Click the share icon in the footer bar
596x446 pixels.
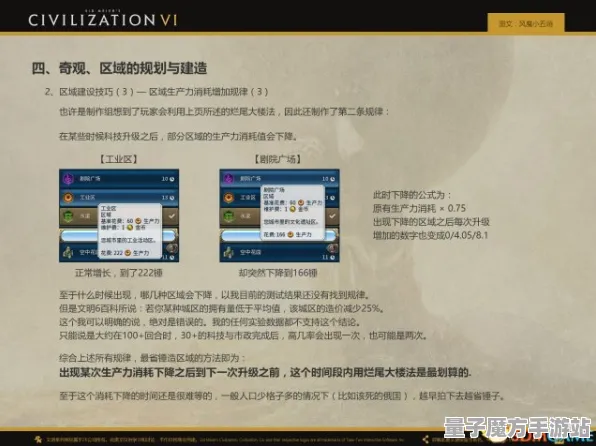425,440
